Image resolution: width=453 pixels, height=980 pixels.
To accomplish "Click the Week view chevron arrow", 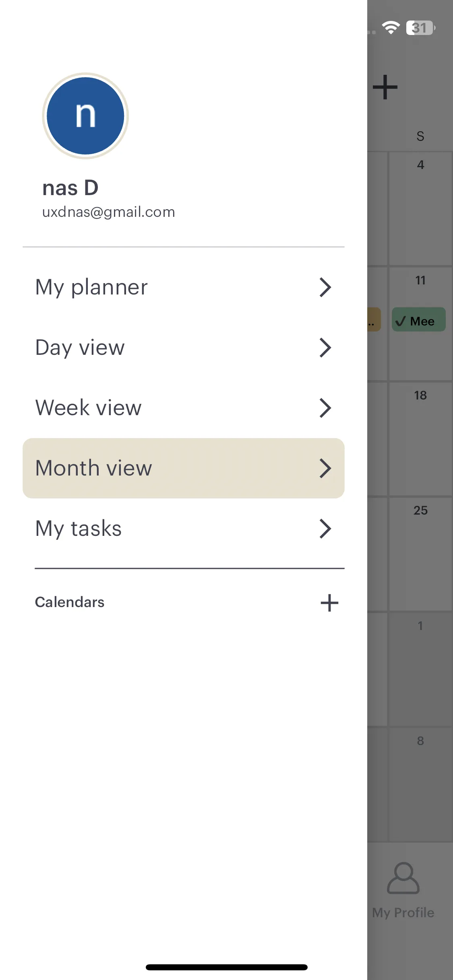I will (x=325, y=408).
